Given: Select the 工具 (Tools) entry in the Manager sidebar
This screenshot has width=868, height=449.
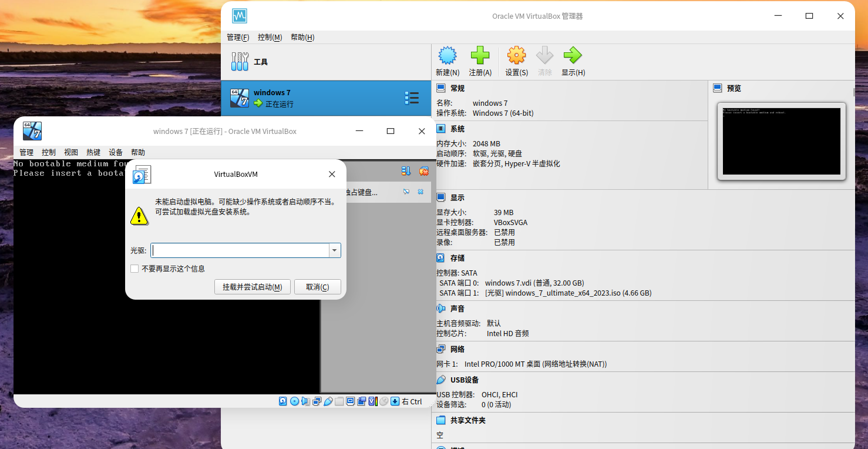Looking at the screenshot, I should (326, 62).
